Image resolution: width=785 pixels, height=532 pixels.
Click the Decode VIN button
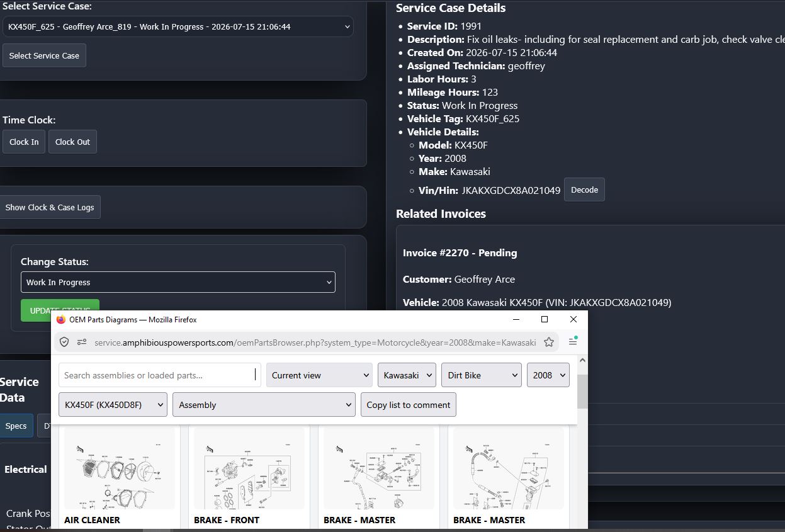coord(584,190)
